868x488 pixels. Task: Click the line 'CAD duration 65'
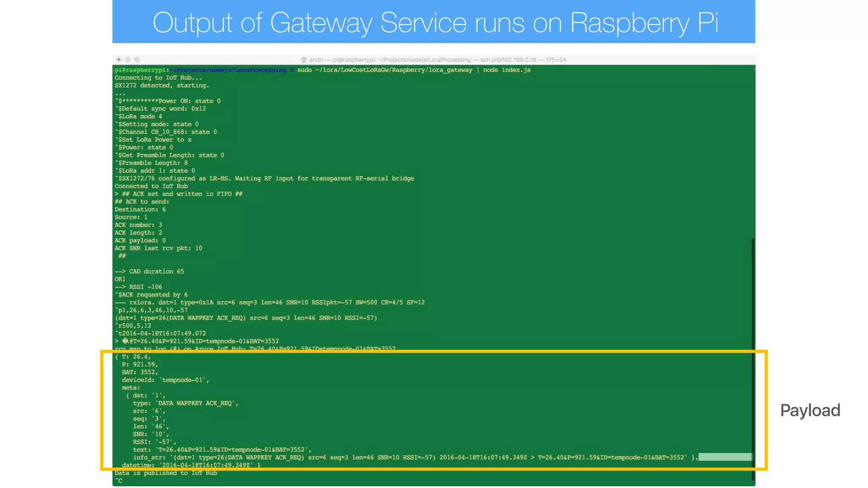click(x=150, y=272)
